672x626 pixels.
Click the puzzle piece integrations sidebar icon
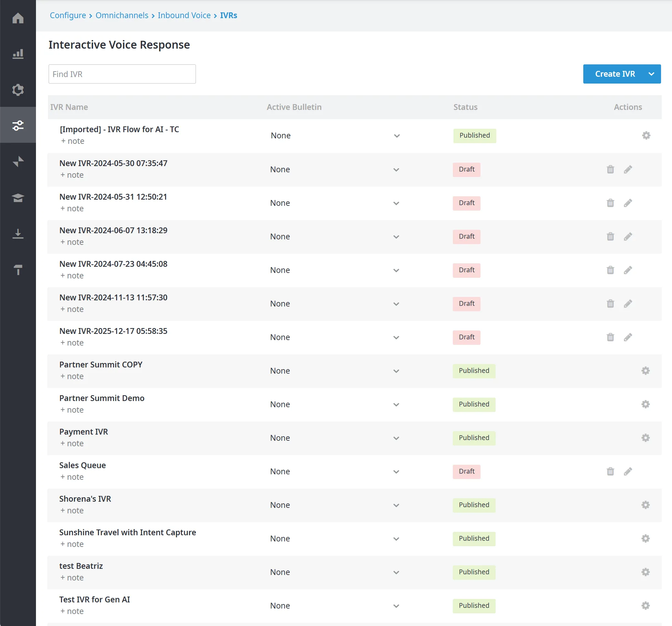(x=18, y=90)
